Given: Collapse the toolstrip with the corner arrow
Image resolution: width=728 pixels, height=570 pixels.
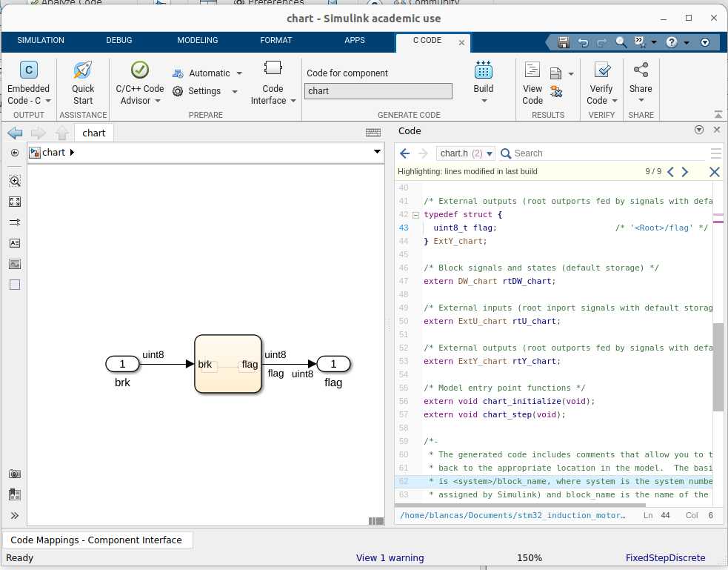Looking at the screenshot, I should [x=718, y=114].
